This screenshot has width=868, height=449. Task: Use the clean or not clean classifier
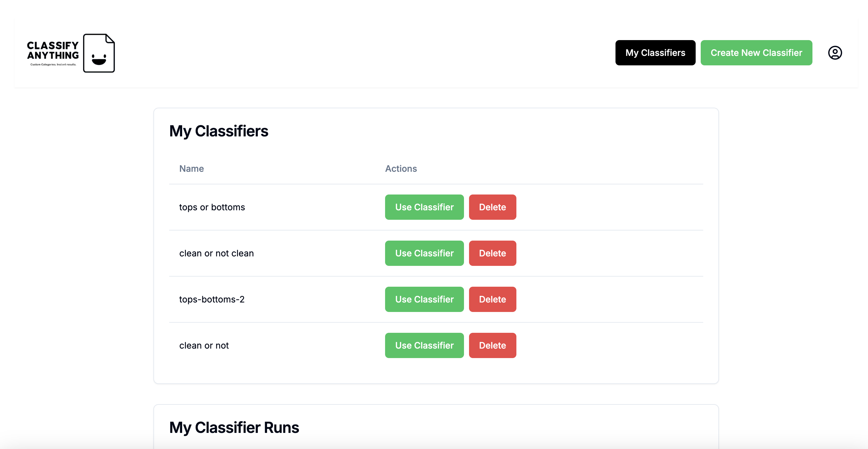[x=424, y=254]
